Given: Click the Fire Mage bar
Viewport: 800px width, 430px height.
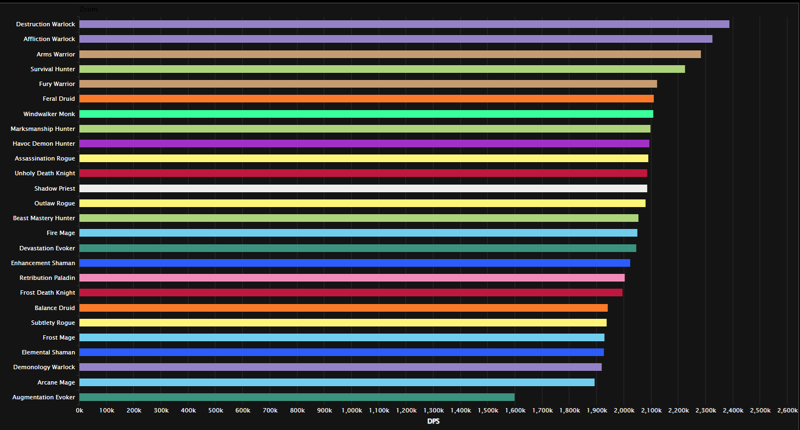Looking at the screenshot, I should coord(358,233).
